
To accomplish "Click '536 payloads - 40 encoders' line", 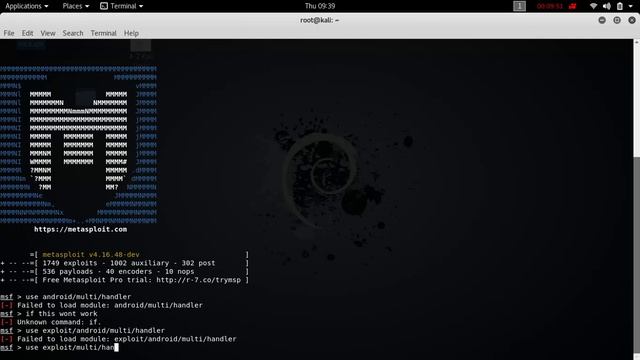I will click(118, 271).
